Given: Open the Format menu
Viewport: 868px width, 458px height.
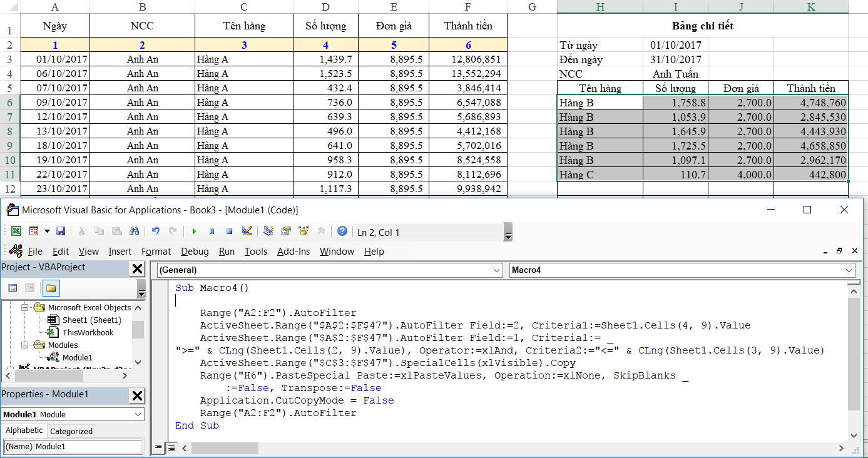Looking at the screenshot, I should tap(156, 252).
